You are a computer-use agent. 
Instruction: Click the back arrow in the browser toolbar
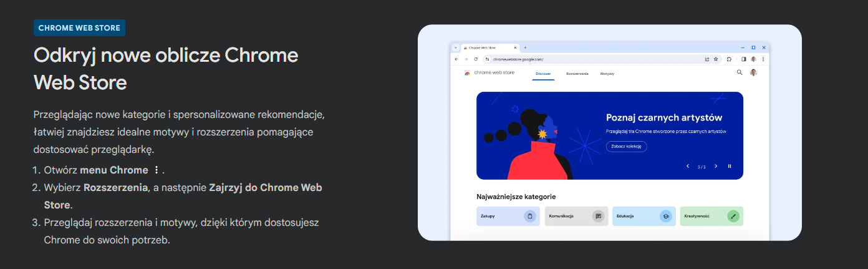click(456, 59)
